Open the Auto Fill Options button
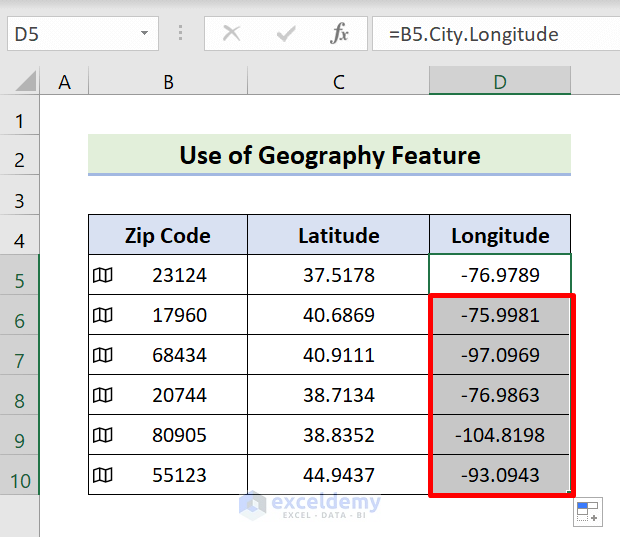The width and height of the screenshot is (620, 537). point(588,513)
